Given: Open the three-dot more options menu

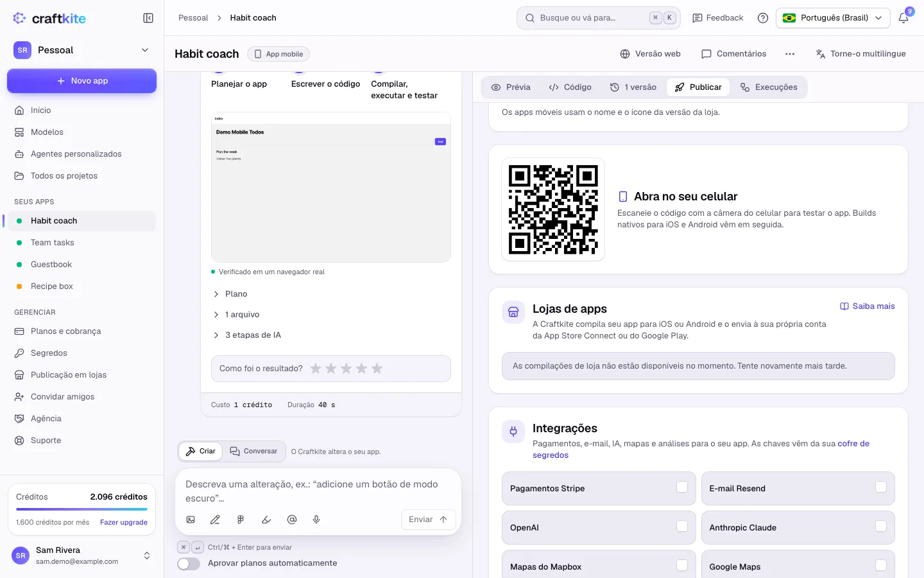Looking at the screenshot, I should (x=790, y=54).
